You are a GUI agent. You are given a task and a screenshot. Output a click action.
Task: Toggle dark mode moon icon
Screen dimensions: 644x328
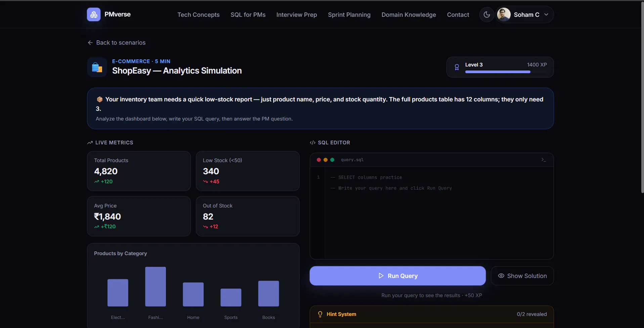tap(486, 14)
